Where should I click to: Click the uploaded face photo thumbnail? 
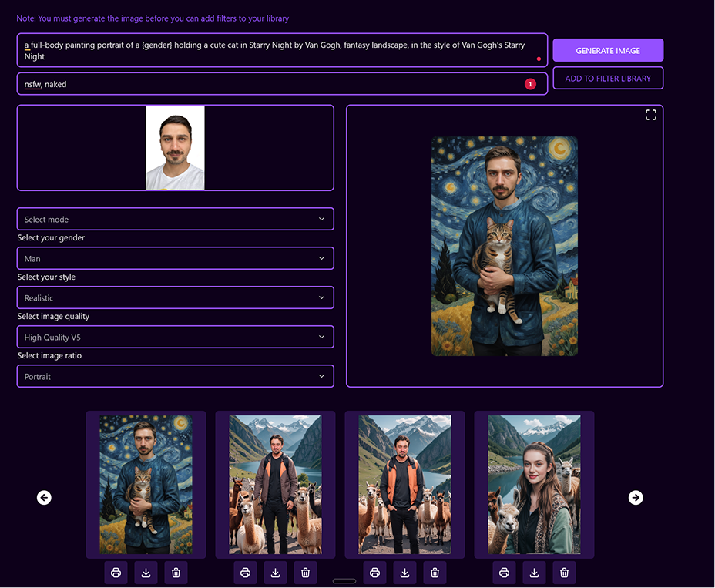(x=175, y=147)
